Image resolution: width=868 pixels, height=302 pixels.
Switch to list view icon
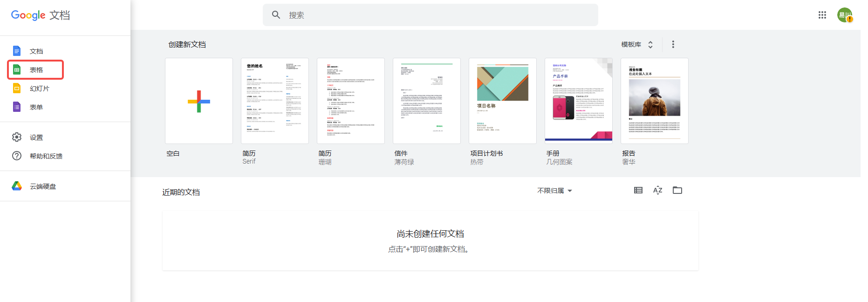[638, 190]
